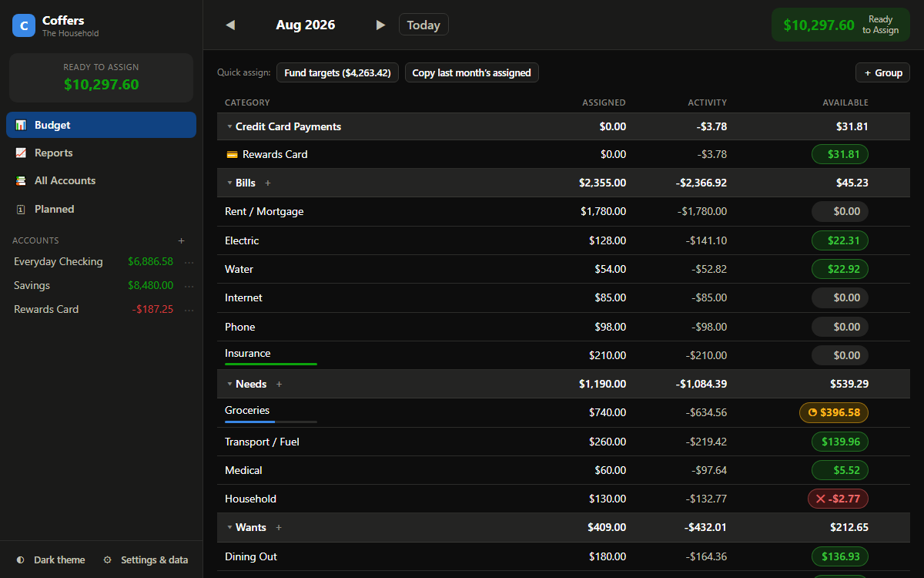Click the Household -$2.77 overspent pill
Screen dimensions: 924x578
(838, 499)
